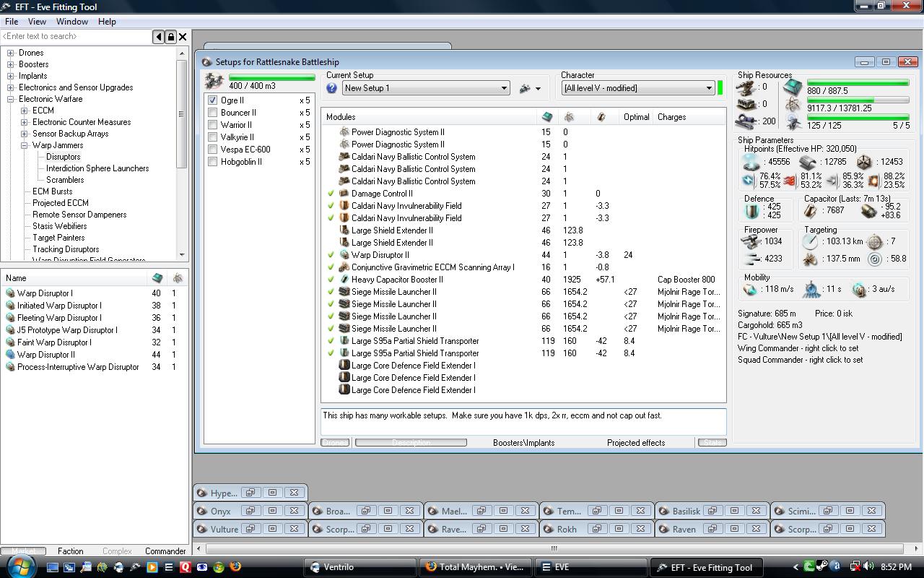
Task: Click the blue help icon beside Current Setup
Action: point(332,88)
